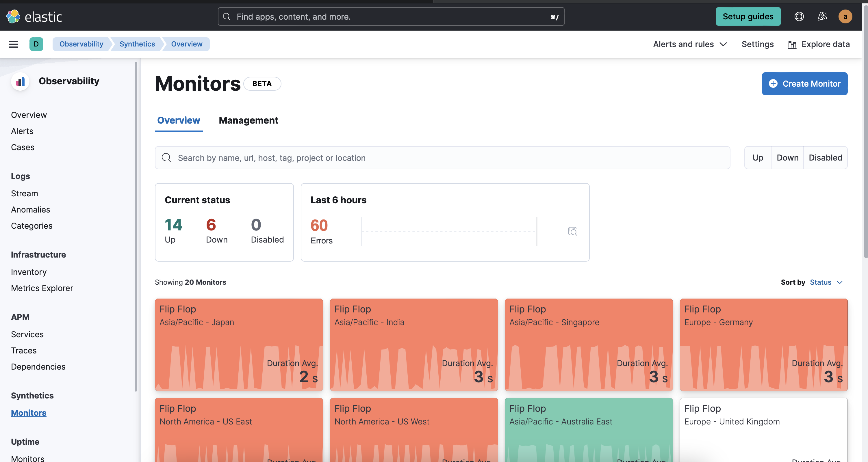Expand the Alerts and rules dropdown
Image resolution: width=868 pixels, height=462 pixels.
(x=690, y=44)
